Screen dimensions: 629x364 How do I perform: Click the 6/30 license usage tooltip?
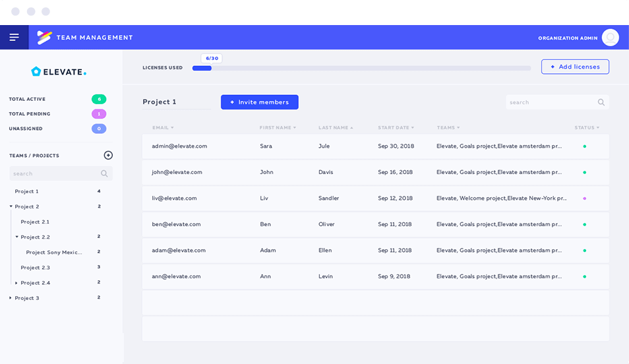pos(212,59)
